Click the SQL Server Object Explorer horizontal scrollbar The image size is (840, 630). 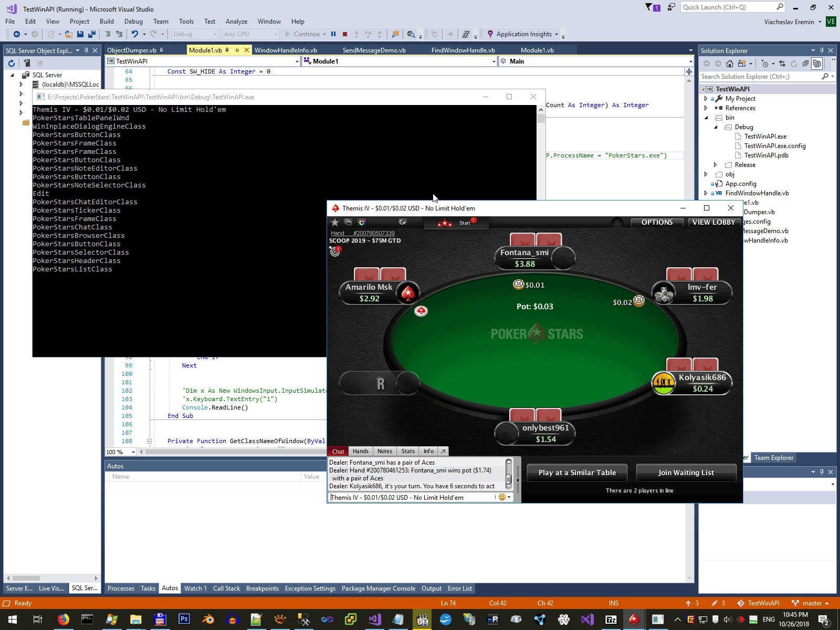tap(51, 578)
